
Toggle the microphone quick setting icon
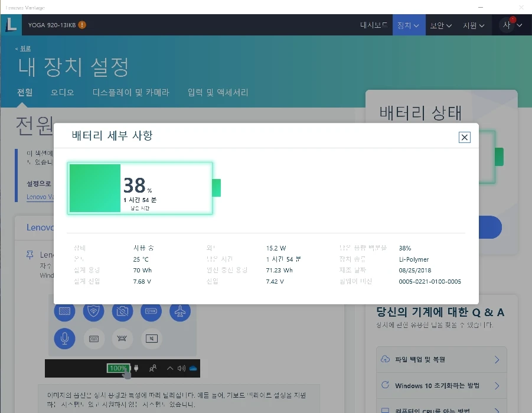[x=64, y=339]
